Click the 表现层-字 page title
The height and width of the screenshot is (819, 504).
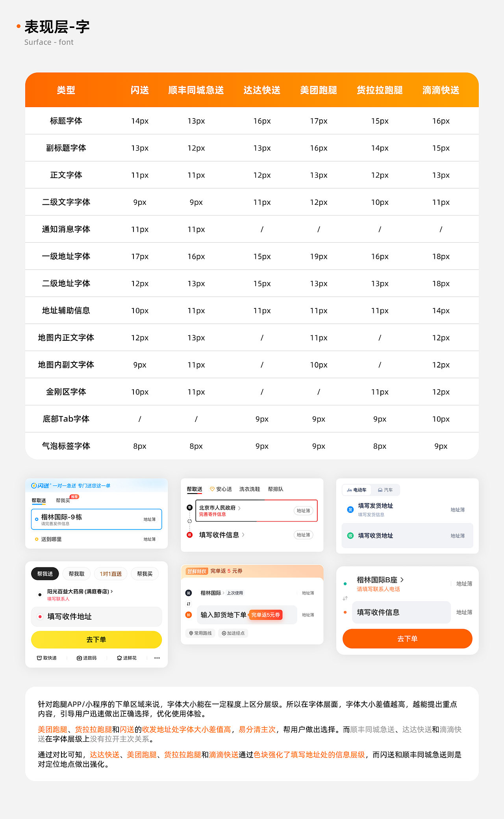click(x=57, y=27)
